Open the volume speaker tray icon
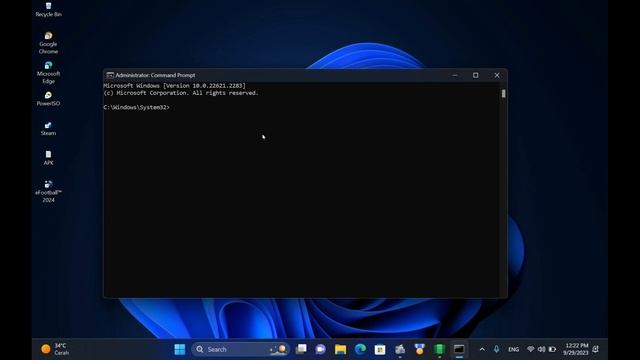This screenshot has height=360, width=640. point(542,349)
